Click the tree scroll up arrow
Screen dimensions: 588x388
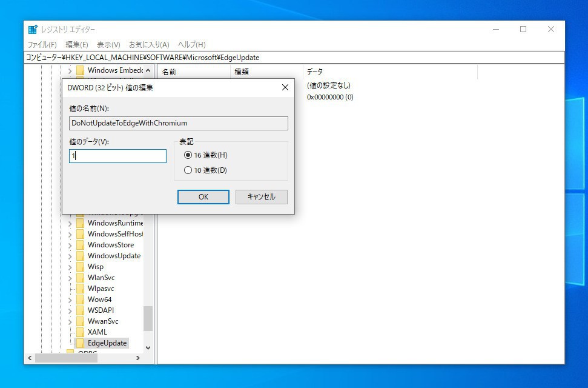click(148, 70)
